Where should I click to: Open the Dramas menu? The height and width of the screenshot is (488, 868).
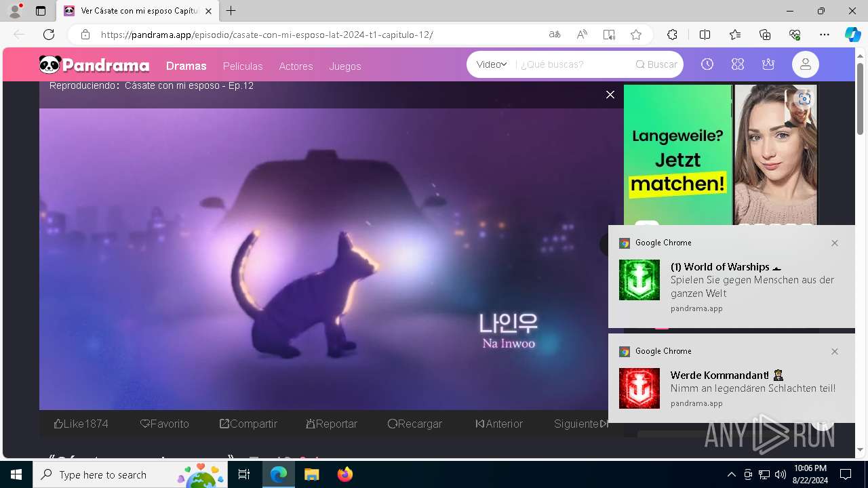coord(186,66)
